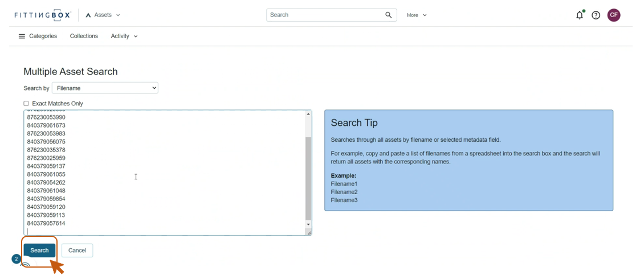The width and height of the screenshot is (644, 275).
Task: Click the Cancel button
Action: point(77,251)
